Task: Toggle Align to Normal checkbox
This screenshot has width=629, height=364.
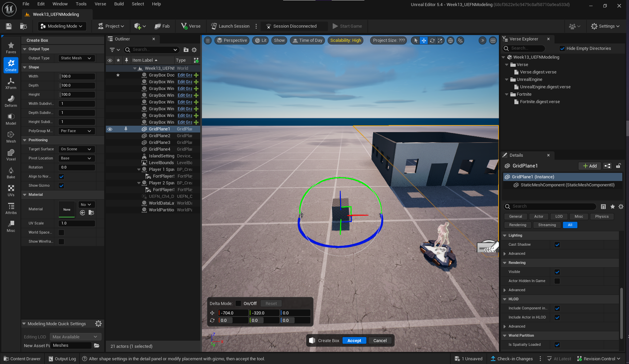Action: [x=61, y=177]
